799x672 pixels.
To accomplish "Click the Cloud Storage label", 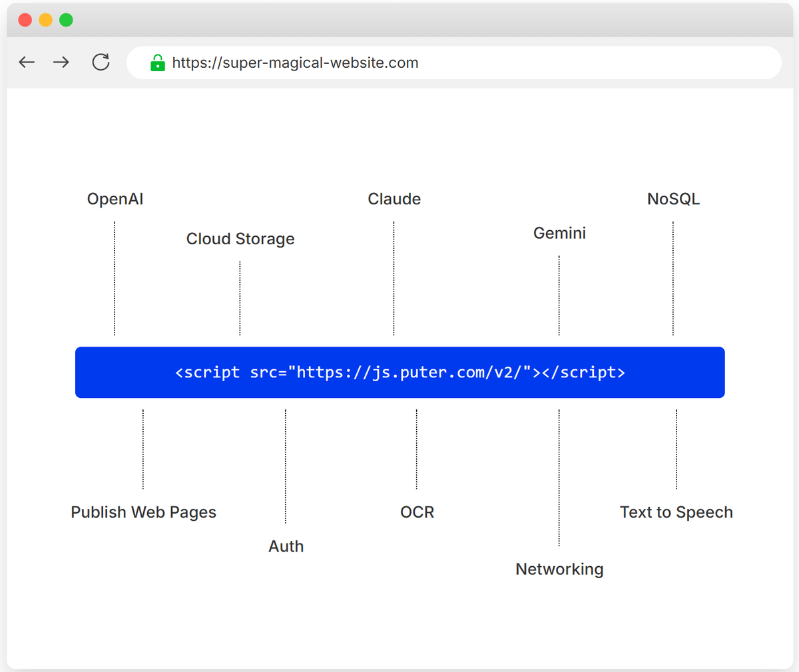I will coord(240,239).
